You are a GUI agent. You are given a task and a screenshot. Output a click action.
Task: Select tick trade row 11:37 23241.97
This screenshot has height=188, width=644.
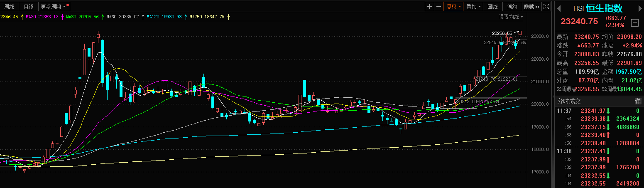click(x=599, y=111)
